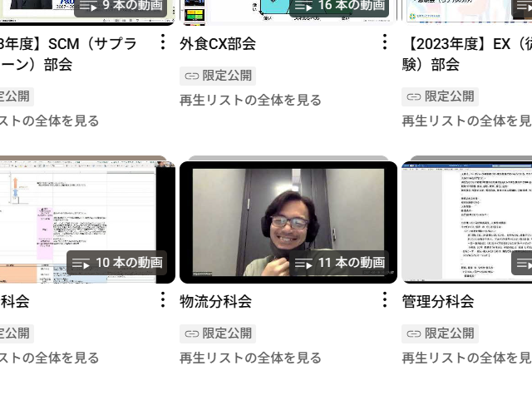This screenshot has height=405, width=532.
Task: Click the 限定公開 badge under 管理分科会
Action: click(440, 333)
